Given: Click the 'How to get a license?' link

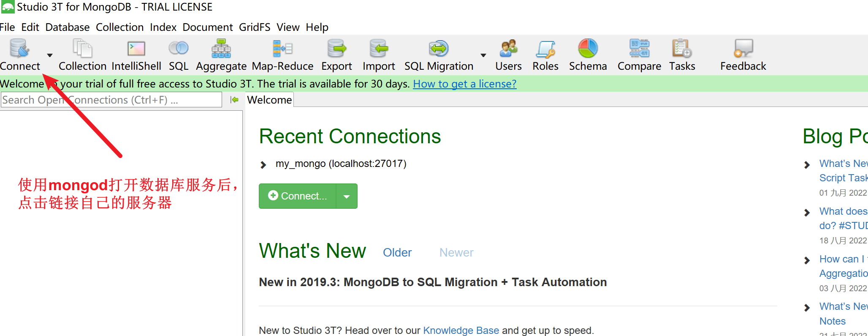Looking at the screenshot, I should click(464, 84).
